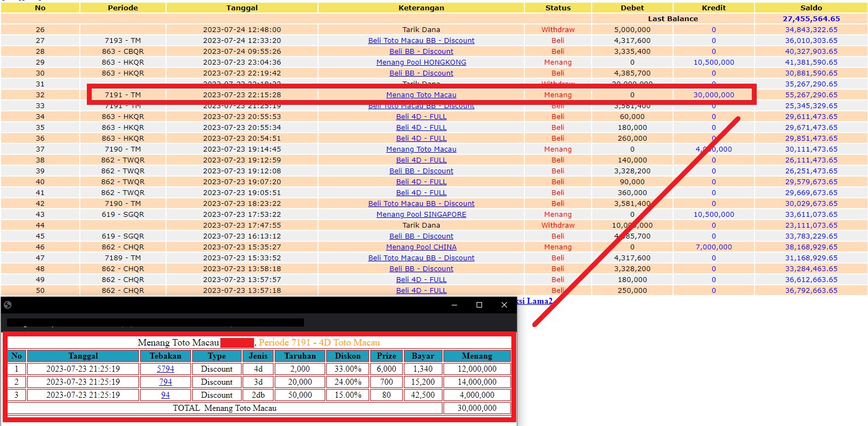Maximize the popup detail window
The height and width of the screenshot is (426, 868).
click(479, 305)
